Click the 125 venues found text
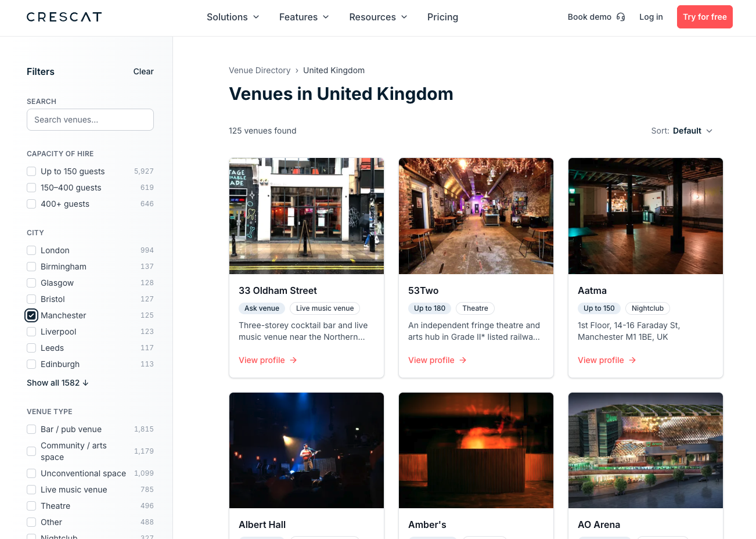Viewport: 756px width, 539px height. (x=262, y=131)
